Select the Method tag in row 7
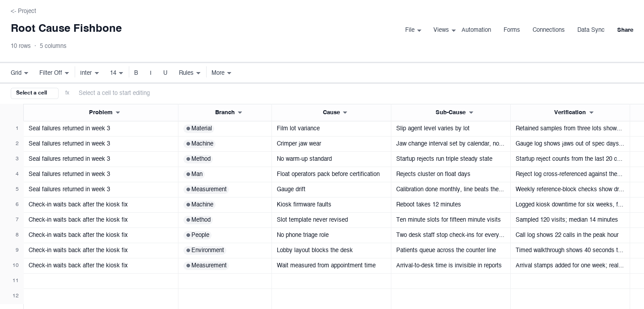Image resolution: width=644 pixels, height=309 pixels. [198, 220]
